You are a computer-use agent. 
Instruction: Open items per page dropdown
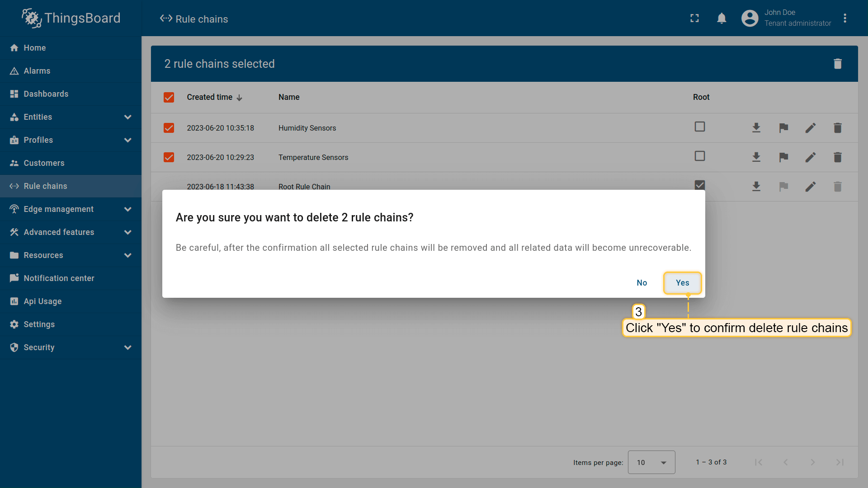click(651, 462)
